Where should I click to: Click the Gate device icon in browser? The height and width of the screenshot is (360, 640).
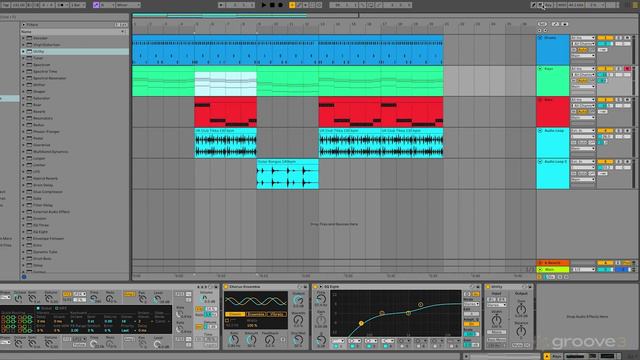(29, 198)
